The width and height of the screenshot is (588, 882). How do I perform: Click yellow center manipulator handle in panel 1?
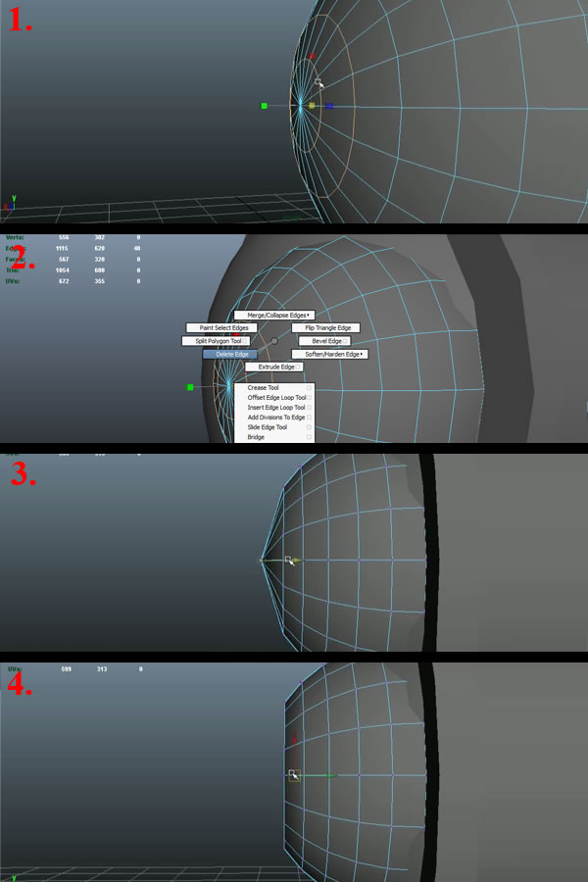click(312, 105)
